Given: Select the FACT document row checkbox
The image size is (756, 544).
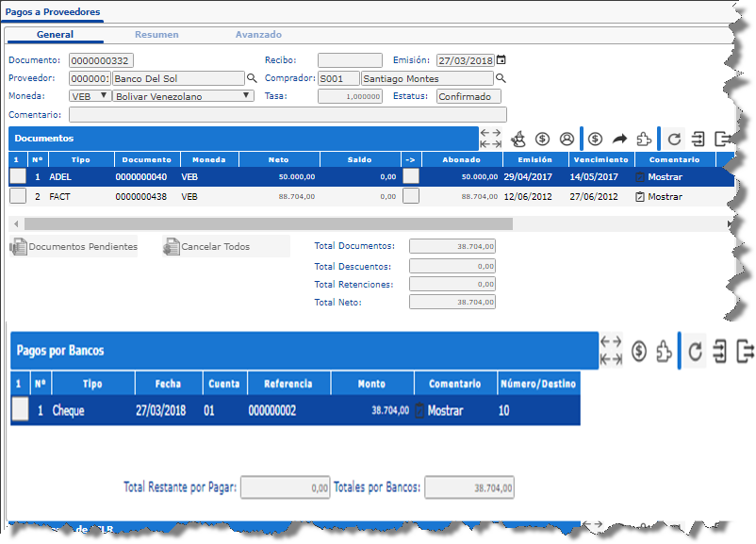Looking at the screenshot, I should click(18, 196).
